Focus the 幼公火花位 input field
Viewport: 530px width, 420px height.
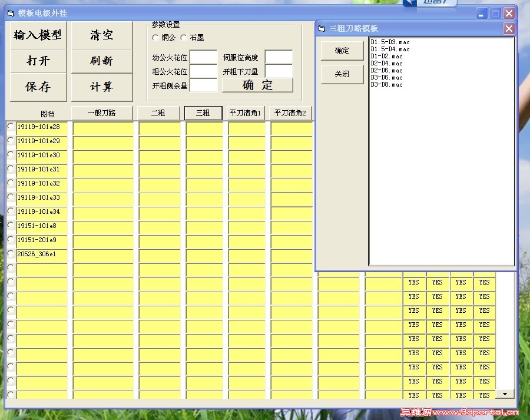204,57
